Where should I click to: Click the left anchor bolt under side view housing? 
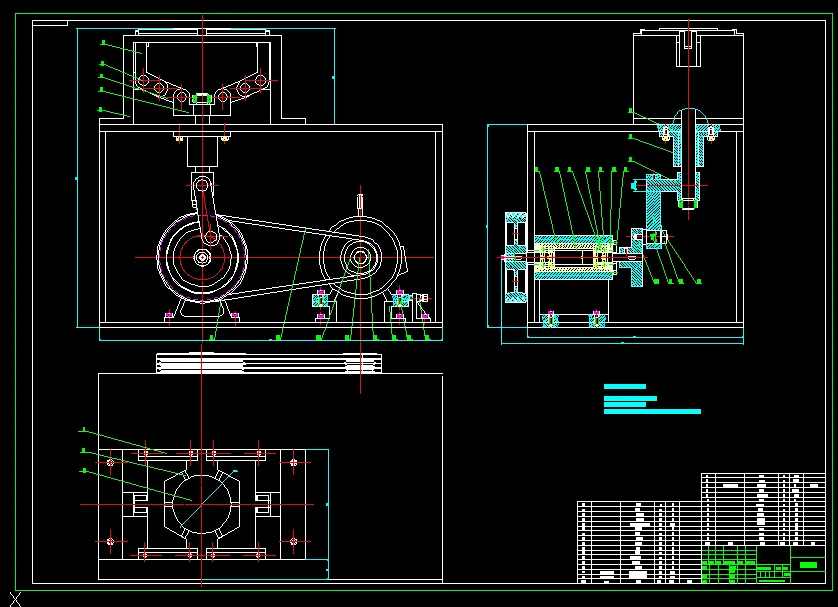[550, 319]
